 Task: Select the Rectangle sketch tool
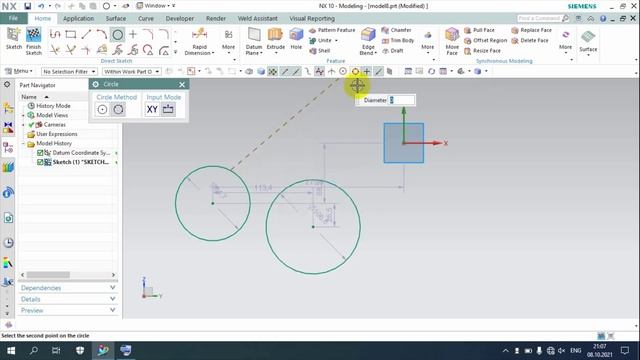tap(71, 34)
